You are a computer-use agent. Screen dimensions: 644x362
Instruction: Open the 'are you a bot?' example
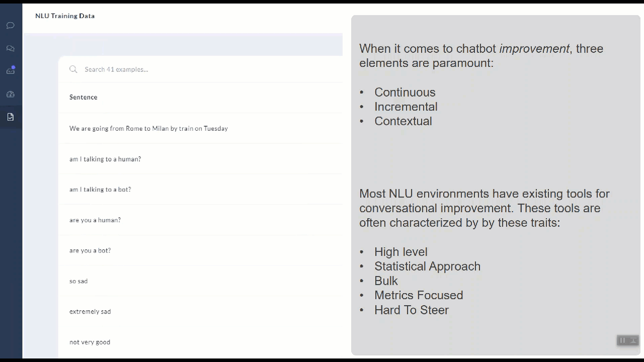click(90, 250)
